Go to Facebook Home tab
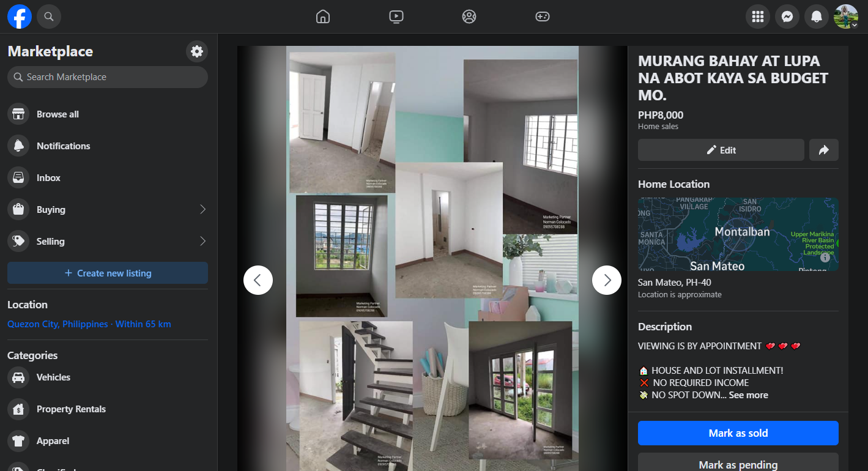Image resolution: width=868 pixels, height=471 pixels. point(323,17)
